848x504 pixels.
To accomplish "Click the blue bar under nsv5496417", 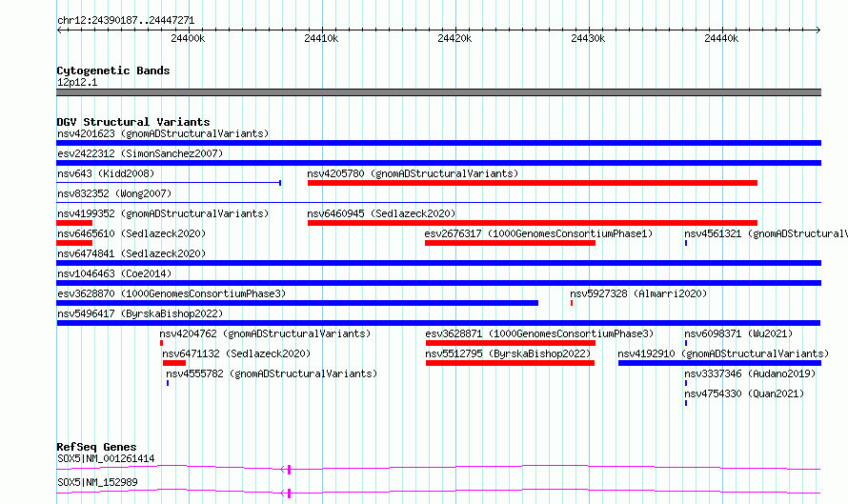I will (x=438, y=323).
